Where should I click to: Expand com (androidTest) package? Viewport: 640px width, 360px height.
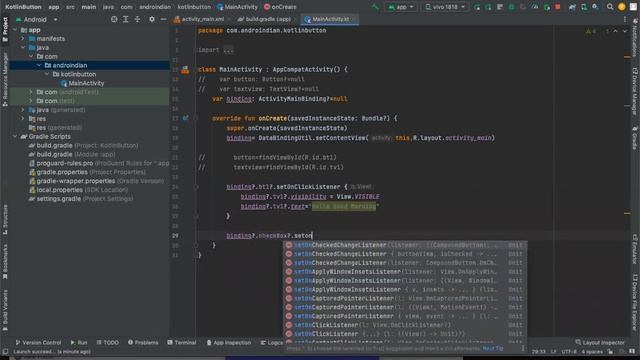click(31, 92)
